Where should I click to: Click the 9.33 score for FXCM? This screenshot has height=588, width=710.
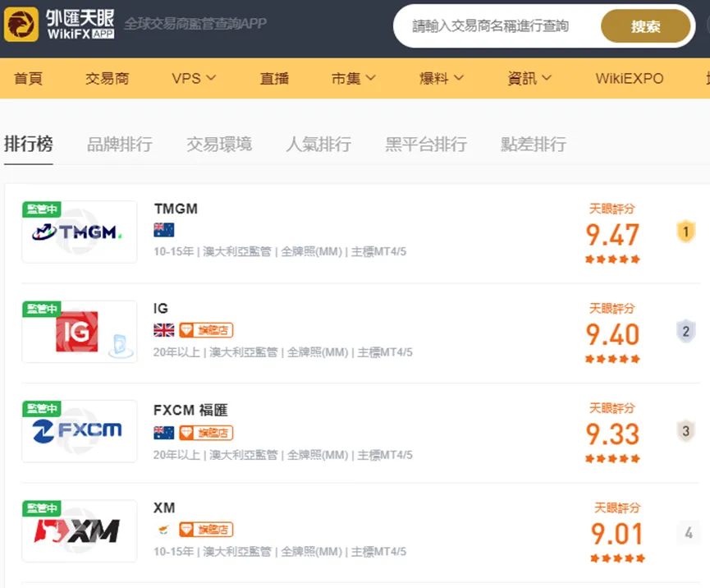tap(612, 434)
